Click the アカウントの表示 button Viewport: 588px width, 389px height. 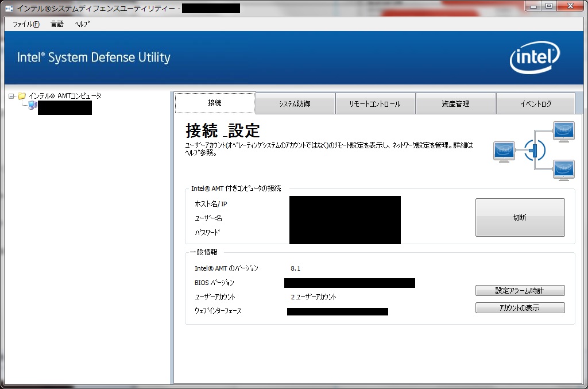tap(520, 307)
